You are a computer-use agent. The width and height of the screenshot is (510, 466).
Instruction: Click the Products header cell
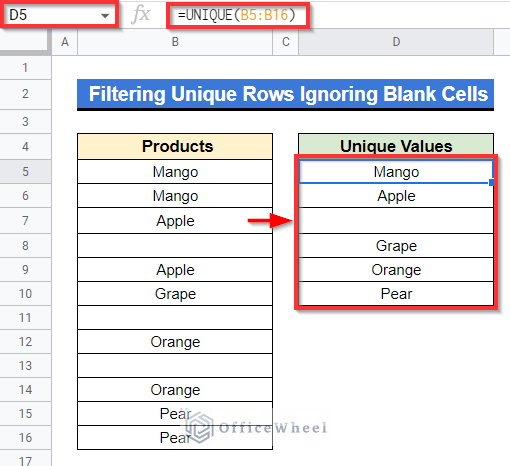[x=175, y=146]
